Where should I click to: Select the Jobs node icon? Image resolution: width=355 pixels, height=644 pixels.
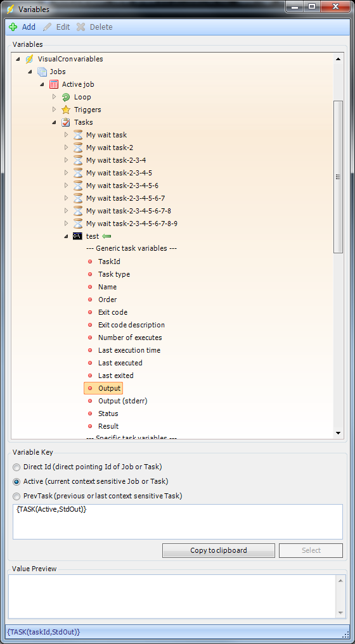[42, 72]
